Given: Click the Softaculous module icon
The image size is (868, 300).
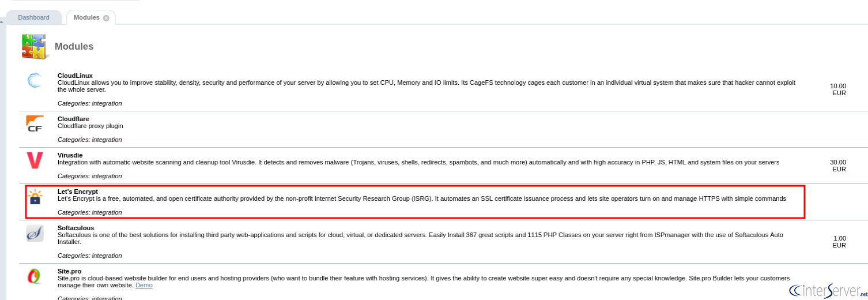Looking at the screenshot, I should tap(35, 233).
